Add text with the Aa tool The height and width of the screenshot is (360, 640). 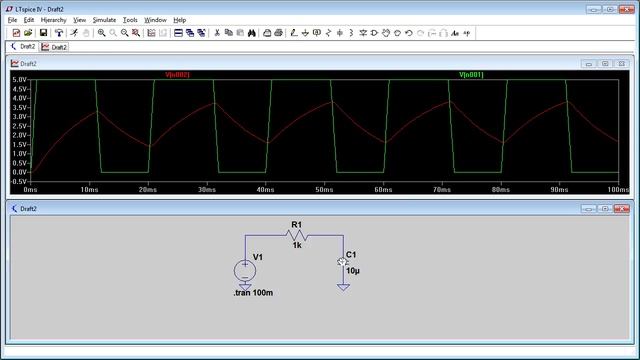[455, 33]
